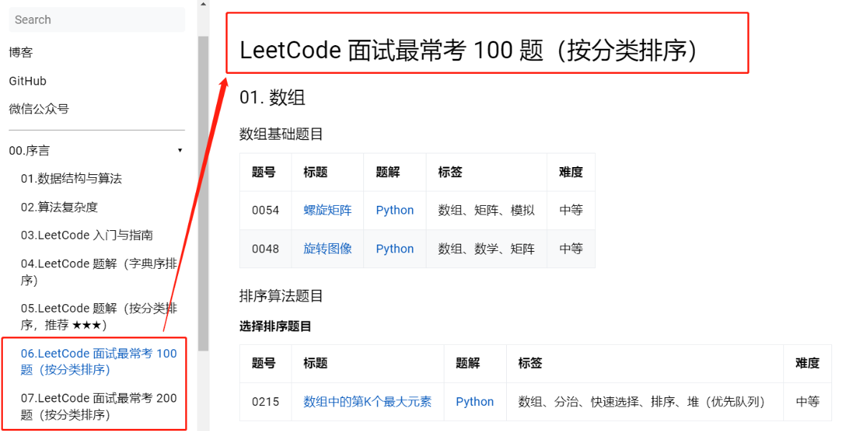The width and height of the screenshot is (868, 431).
Task: Open the 博客 link in sidebar
Action: coord(21,52)
